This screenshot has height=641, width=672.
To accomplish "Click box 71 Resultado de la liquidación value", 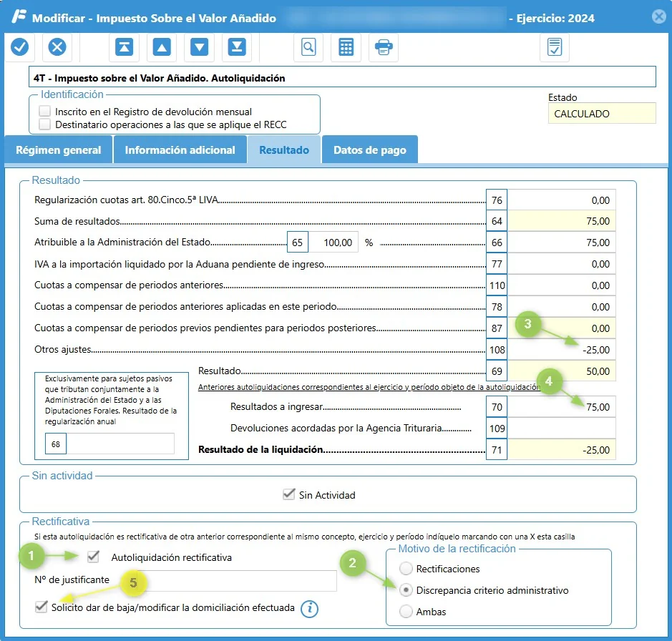I will point(561,449).
